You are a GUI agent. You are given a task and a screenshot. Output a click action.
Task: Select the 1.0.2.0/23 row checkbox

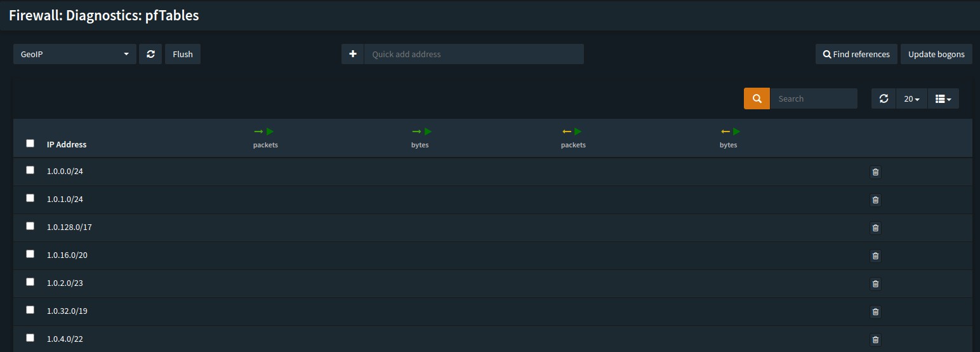coord(30,282)
